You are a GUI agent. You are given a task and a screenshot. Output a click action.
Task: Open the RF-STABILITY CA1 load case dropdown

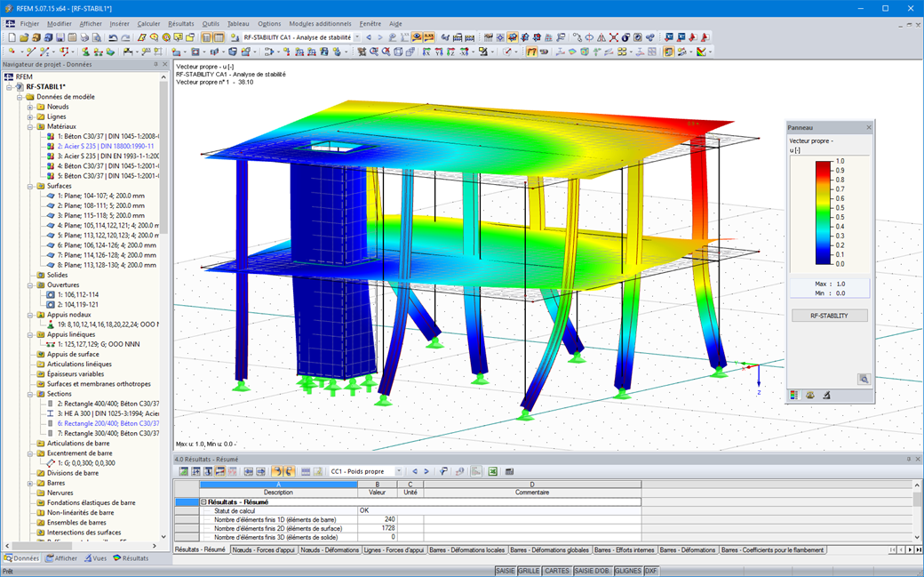click(356, 37)
